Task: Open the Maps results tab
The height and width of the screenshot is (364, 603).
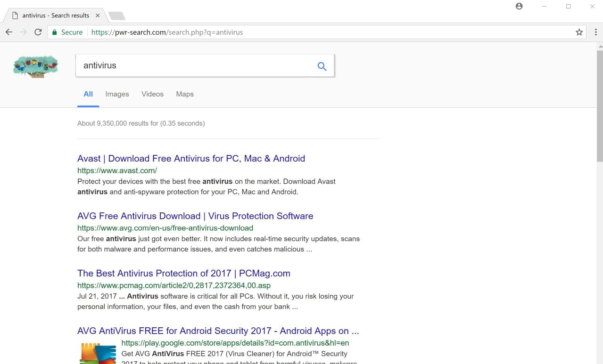Action: tap(185, 94)
